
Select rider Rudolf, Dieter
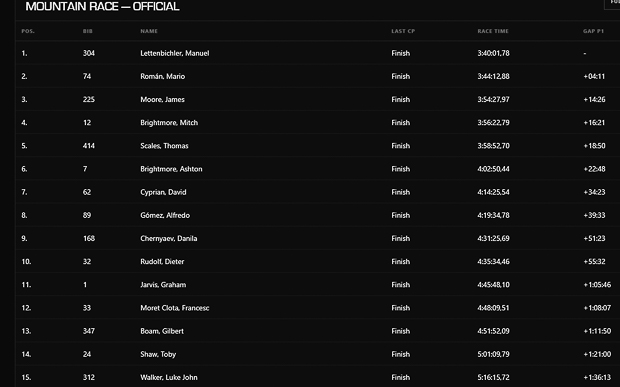coord(162,262)
